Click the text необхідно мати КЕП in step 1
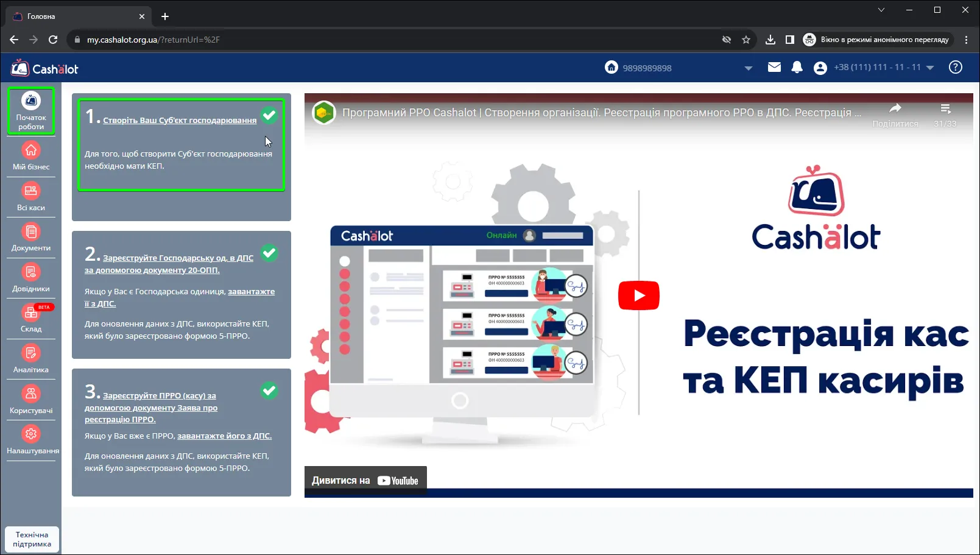The height and width of the screenshot is (555, 980). point(124,166)
